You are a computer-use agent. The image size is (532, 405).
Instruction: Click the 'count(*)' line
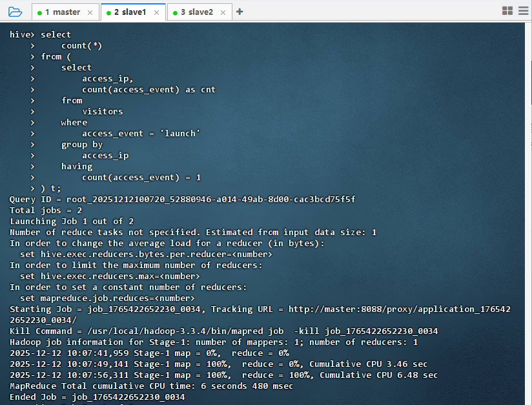click(x=81, y=46)
